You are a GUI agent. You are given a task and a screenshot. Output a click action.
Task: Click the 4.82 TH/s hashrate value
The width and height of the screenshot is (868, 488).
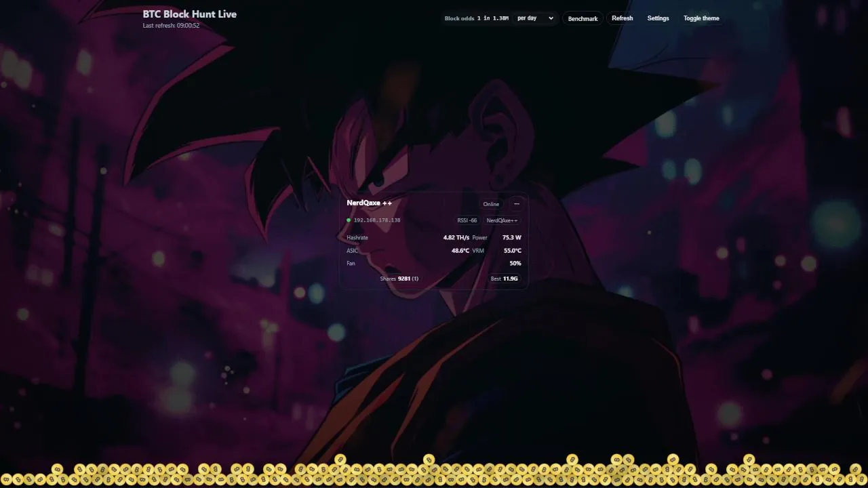[x=456, y=238]
